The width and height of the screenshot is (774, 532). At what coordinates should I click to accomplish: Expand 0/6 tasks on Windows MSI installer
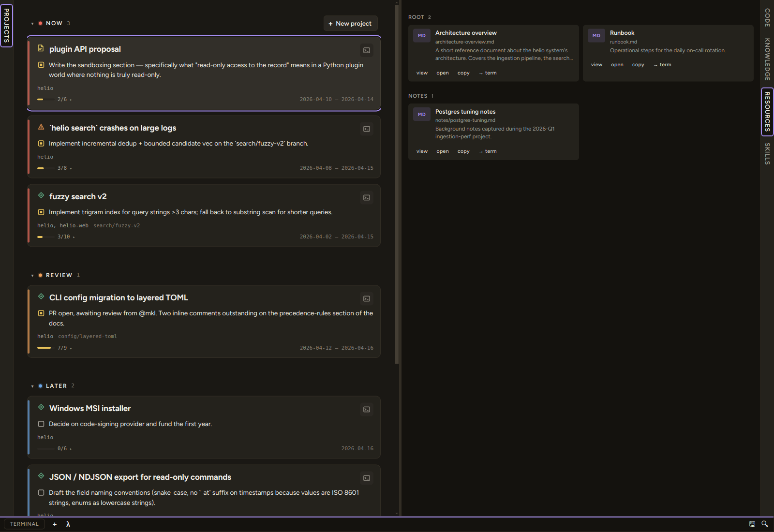[64, 449]
